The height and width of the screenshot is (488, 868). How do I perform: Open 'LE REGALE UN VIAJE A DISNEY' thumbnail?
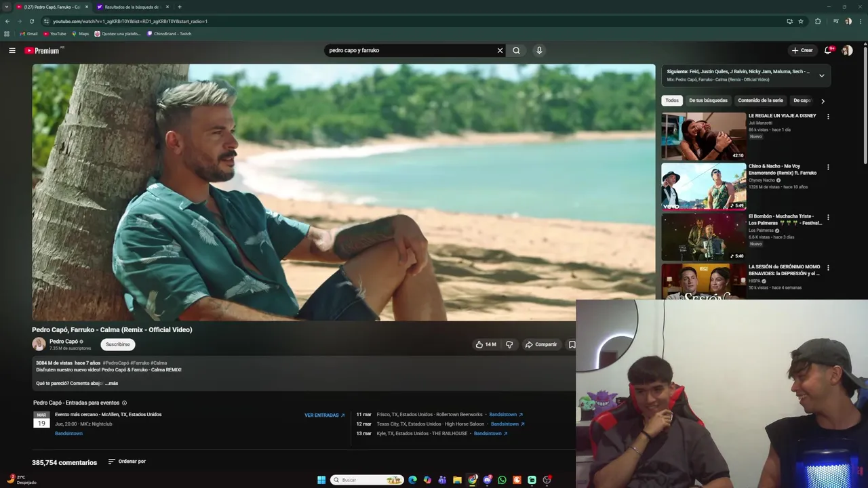pos(704,136)
